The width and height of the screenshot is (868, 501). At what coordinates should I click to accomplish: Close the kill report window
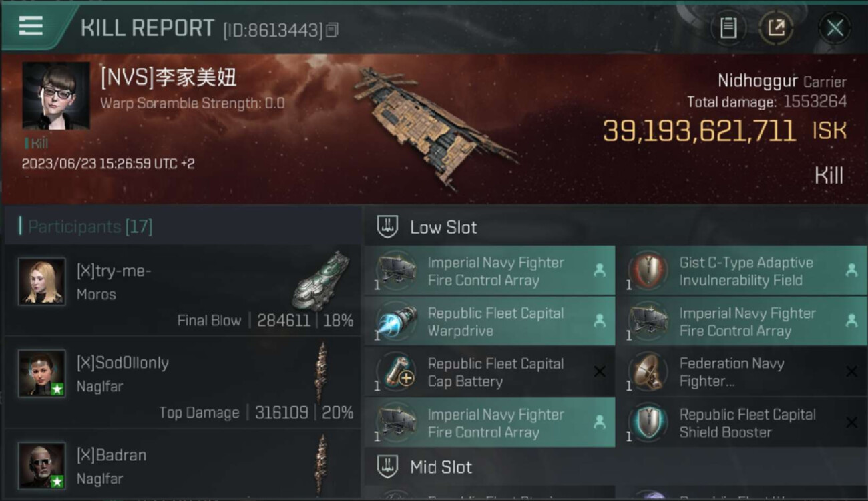click(x=835, y=28)
